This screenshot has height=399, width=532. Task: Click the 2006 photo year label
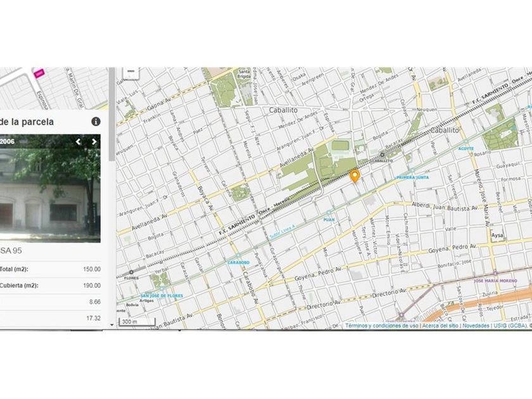pos(7,141)
